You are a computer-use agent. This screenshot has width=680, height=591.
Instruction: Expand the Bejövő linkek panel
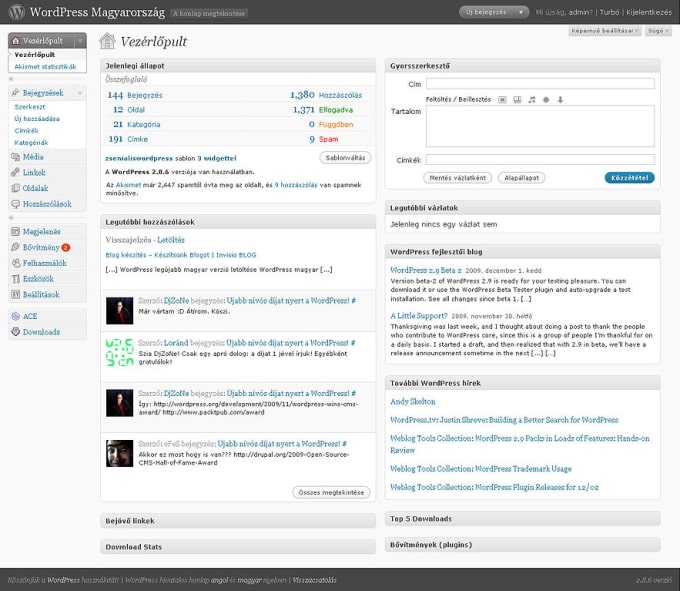[x=238, y=521]
